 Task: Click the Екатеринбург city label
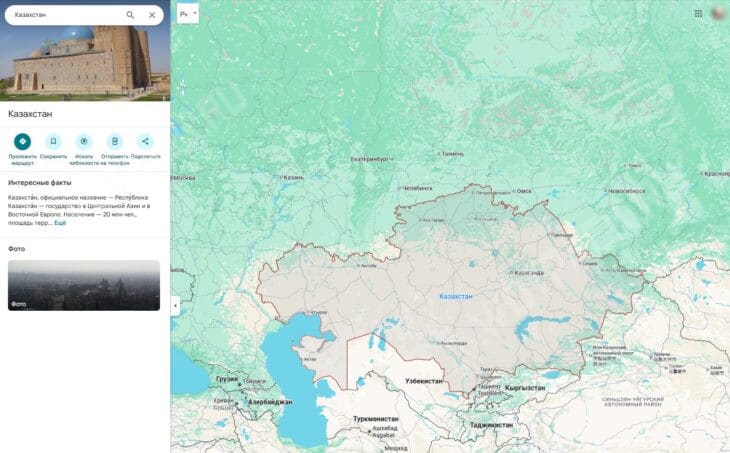coord(370,159)
